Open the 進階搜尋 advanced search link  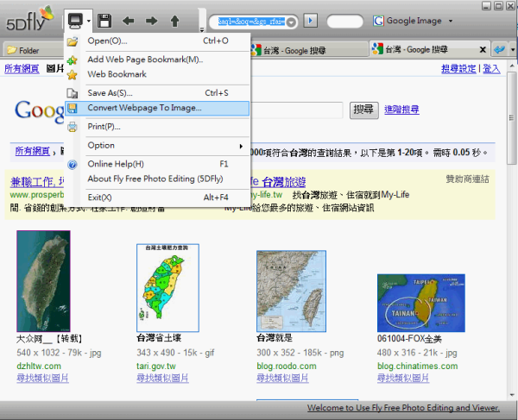click(x=401, y=110)
